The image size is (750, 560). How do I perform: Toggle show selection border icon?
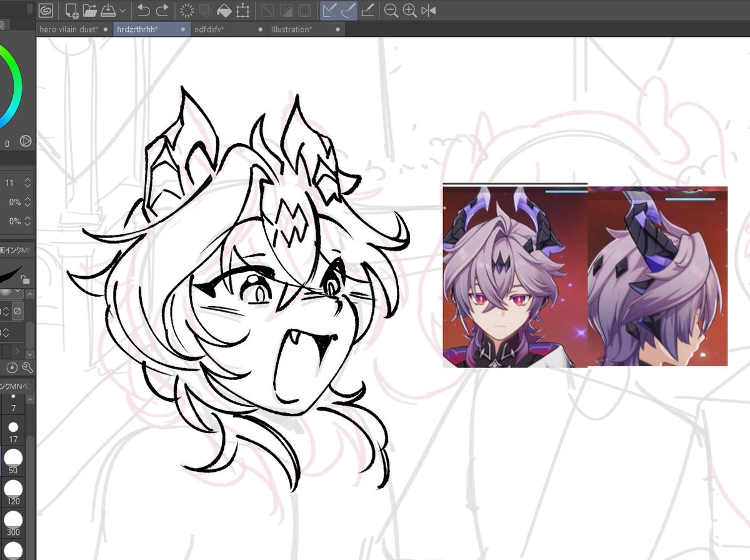[x=304, y=11]
